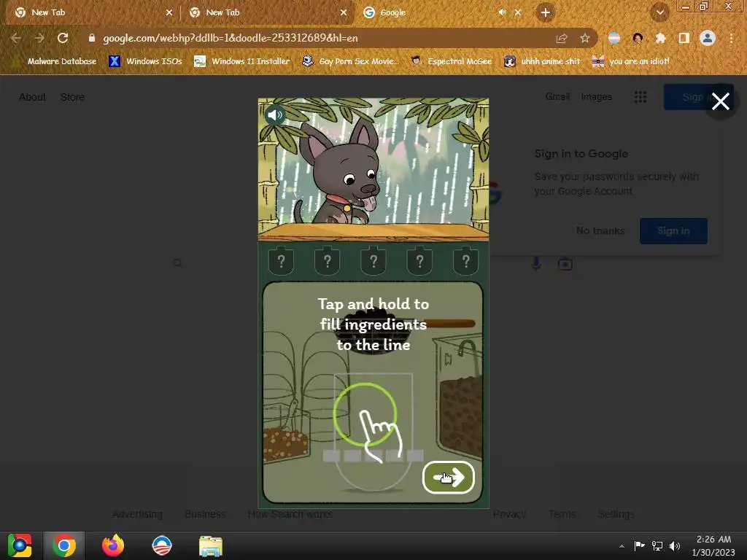Open the Settings footer menu
This screenshot has width=747, height=560.
click(616, 514)
